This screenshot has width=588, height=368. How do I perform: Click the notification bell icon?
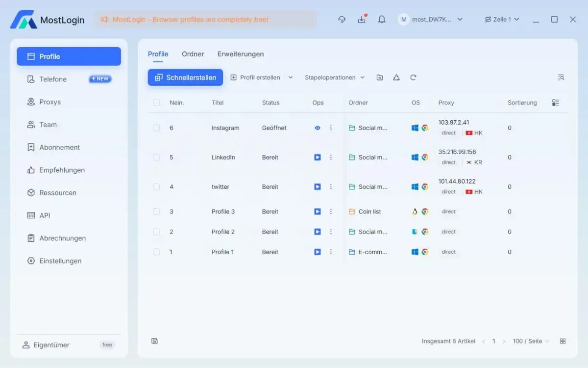click(x=382, y=20)
